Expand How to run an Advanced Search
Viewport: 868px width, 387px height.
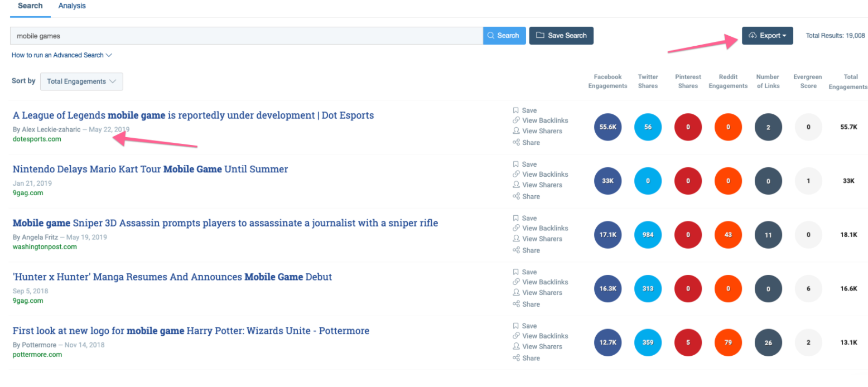click(x=62, y=55)
